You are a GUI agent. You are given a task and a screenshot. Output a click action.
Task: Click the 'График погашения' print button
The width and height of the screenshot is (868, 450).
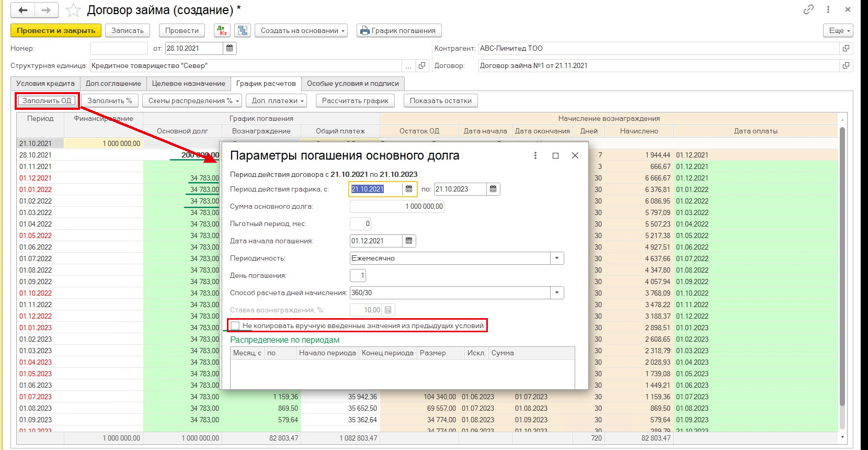399,30
